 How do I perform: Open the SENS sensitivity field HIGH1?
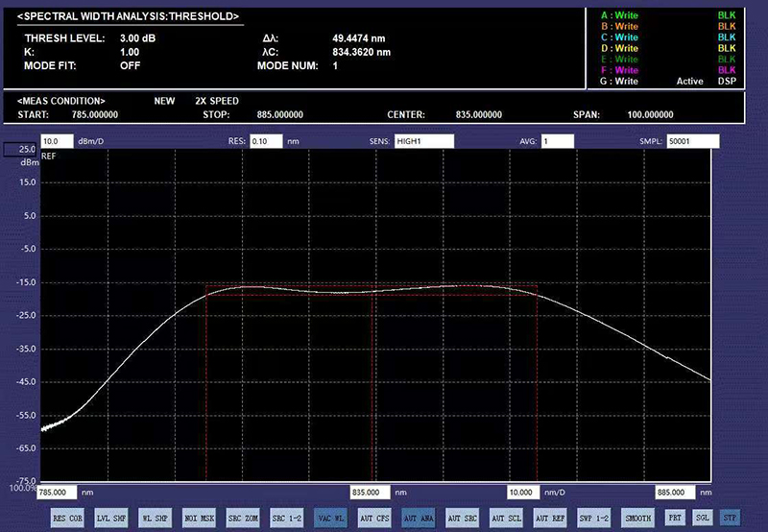tap(424, 141)
